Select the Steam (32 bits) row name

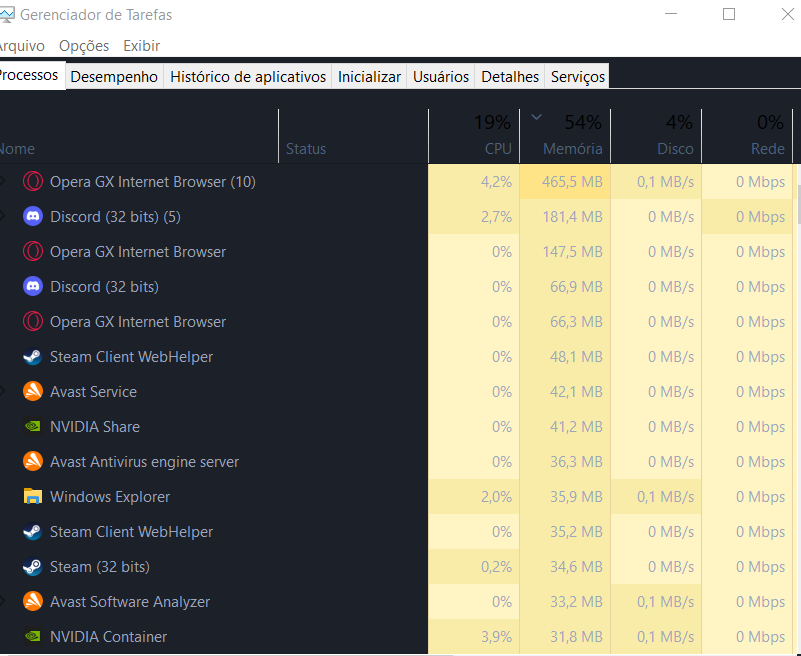pyautogui.click(x=100, y=567)
